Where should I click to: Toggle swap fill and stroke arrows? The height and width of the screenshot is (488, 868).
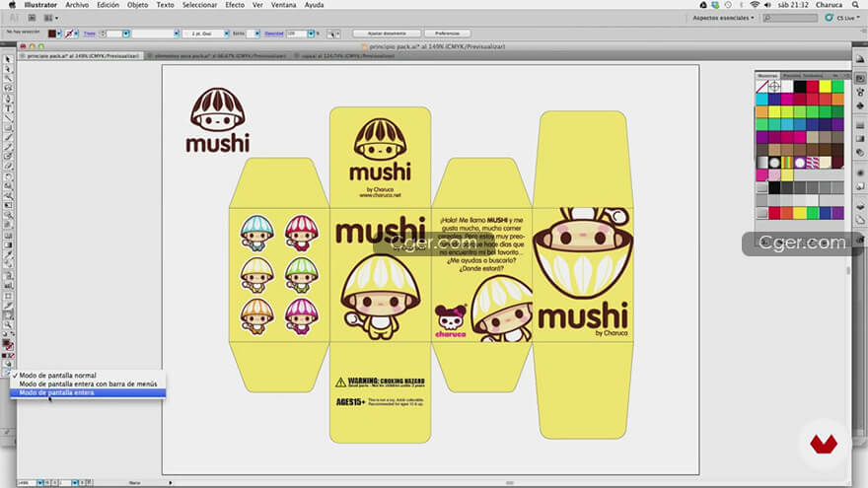(x=12, y=334)
